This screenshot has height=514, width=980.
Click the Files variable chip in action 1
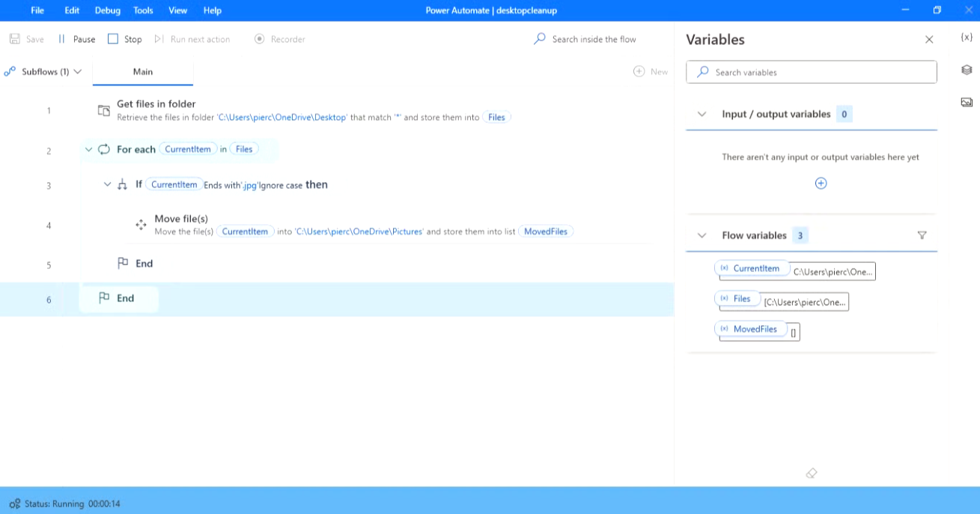(x=496, y=118)
